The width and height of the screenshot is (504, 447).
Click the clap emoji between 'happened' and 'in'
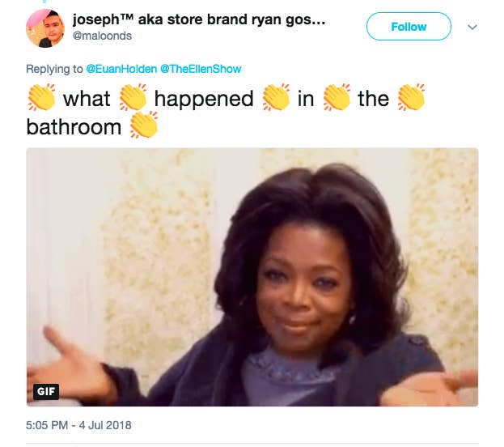(276, 97)
